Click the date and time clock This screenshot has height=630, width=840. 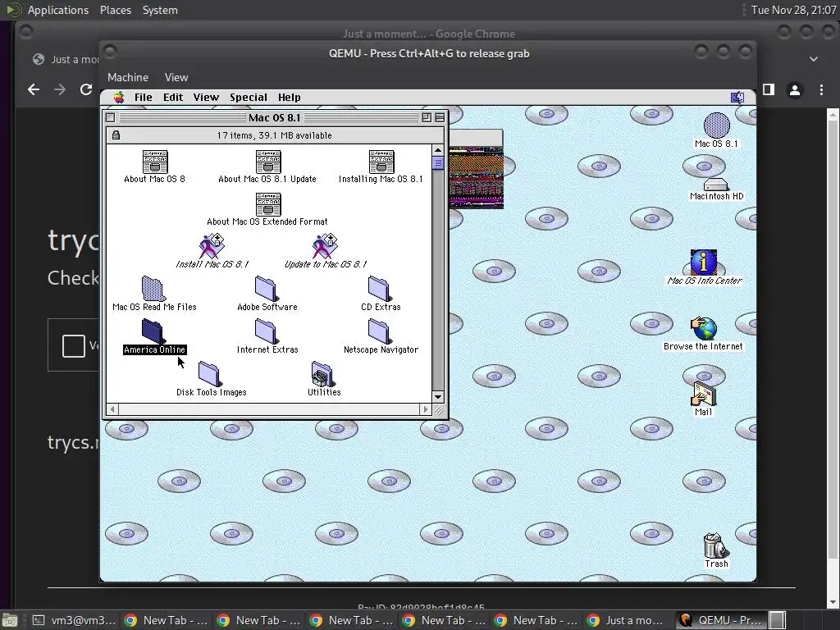click(793, 10)
